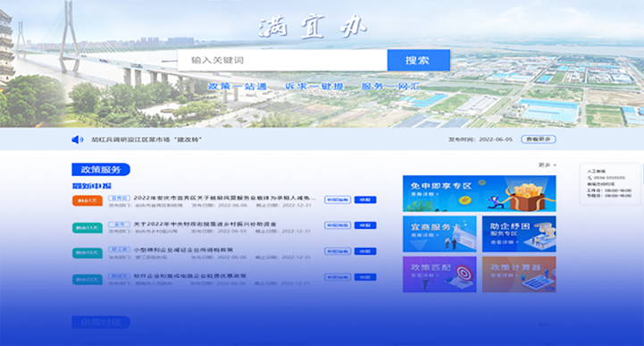Click 截止日期 2022-12-31 in the 宜秀区 row

pos(283,205)
